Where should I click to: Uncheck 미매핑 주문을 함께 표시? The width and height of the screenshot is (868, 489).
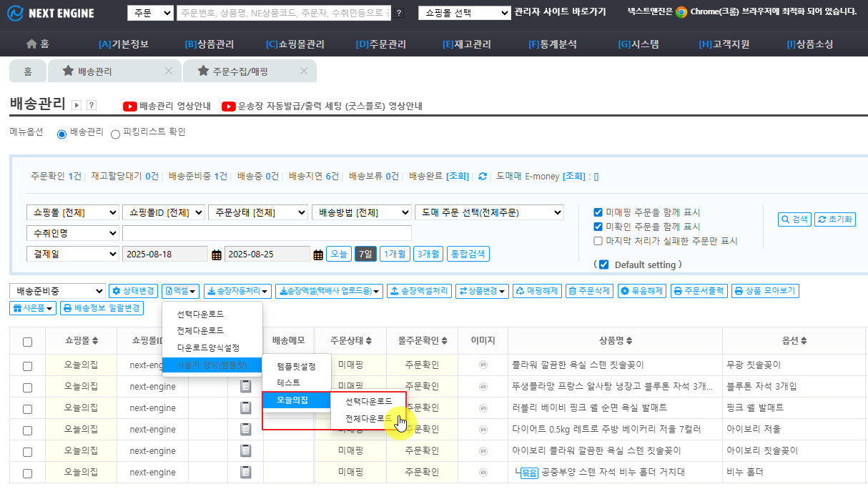pyautogui.click(x=598, y=212)
